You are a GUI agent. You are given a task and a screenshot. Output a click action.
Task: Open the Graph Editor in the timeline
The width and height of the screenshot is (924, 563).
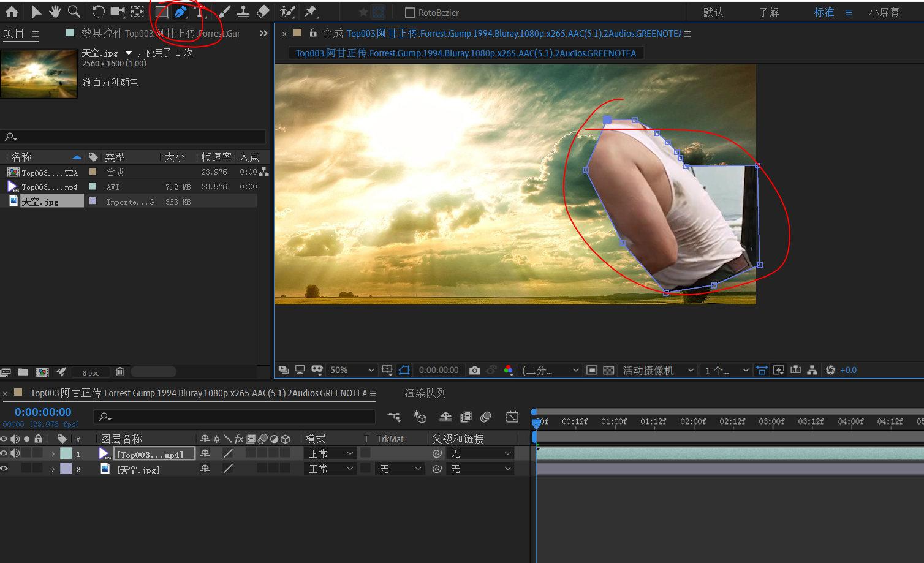click(512, 417)
